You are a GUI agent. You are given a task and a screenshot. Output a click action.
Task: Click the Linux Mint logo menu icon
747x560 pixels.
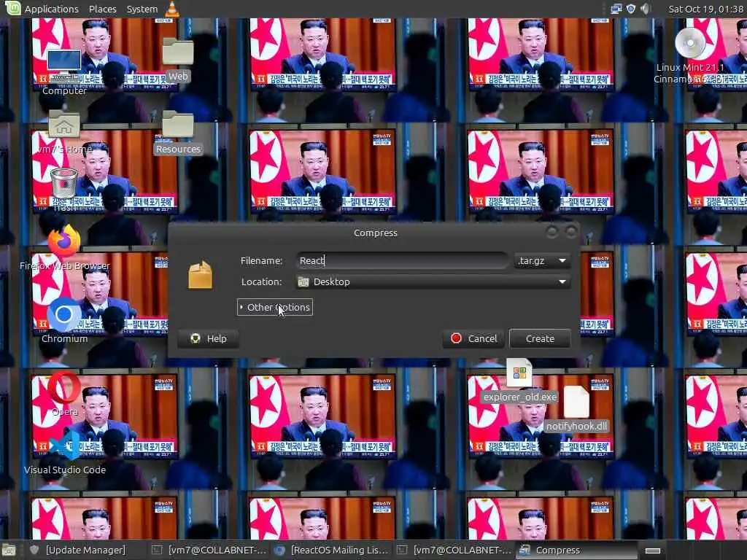pyautogui.click(x=12, y=8)
